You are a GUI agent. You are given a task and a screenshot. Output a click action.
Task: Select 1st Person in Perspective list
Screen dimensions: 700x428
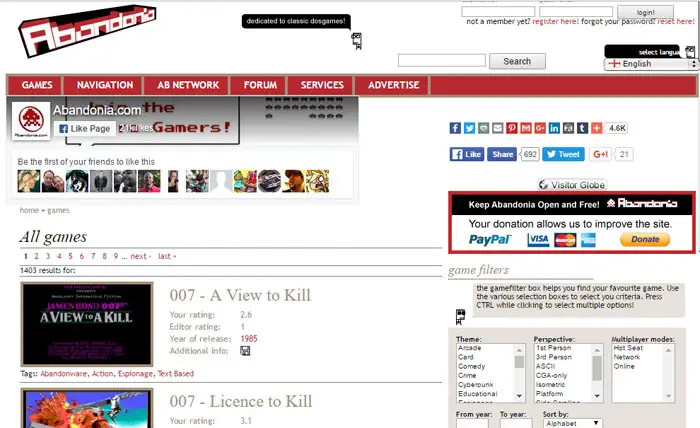coord(554,348)
